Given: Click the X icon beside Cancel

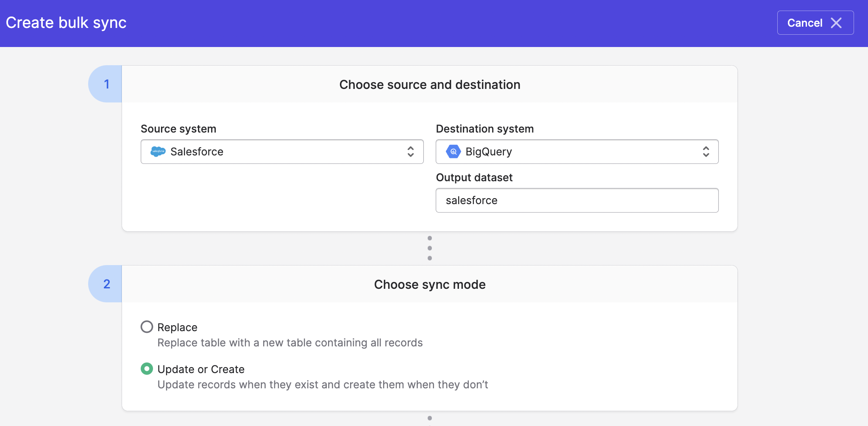Looking at the screenshot, I should pos(836,23).
